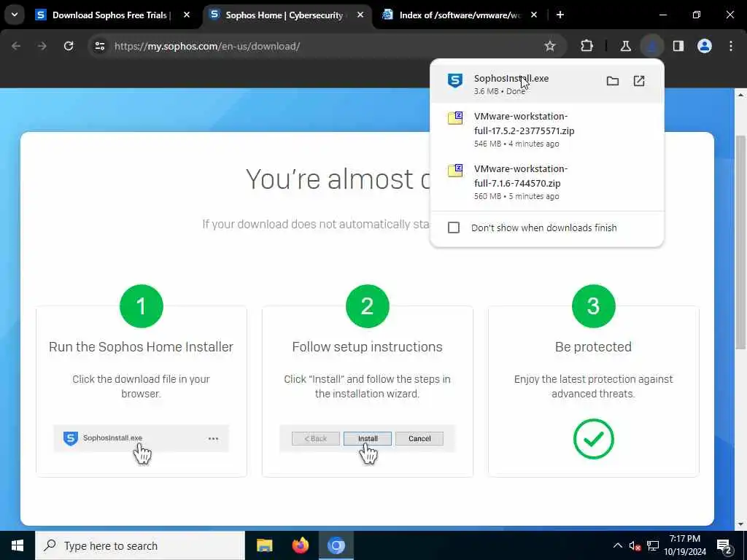Open the browser side panel
This screenshot has width=747, height=560.
pos(678,46)
